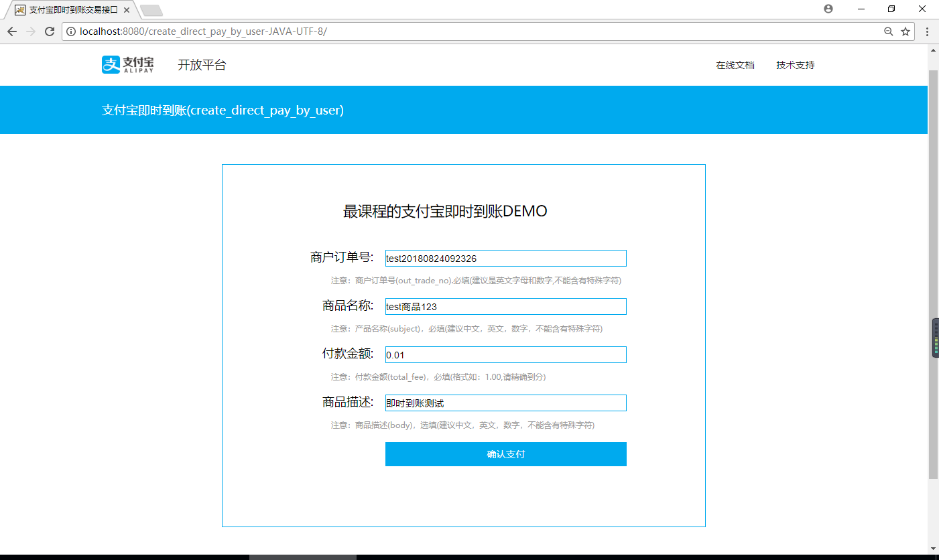Click the 商品描述 input field
The height and width of the screenshot is (560, 939).
pyautogui.click(x=506, y=403)
